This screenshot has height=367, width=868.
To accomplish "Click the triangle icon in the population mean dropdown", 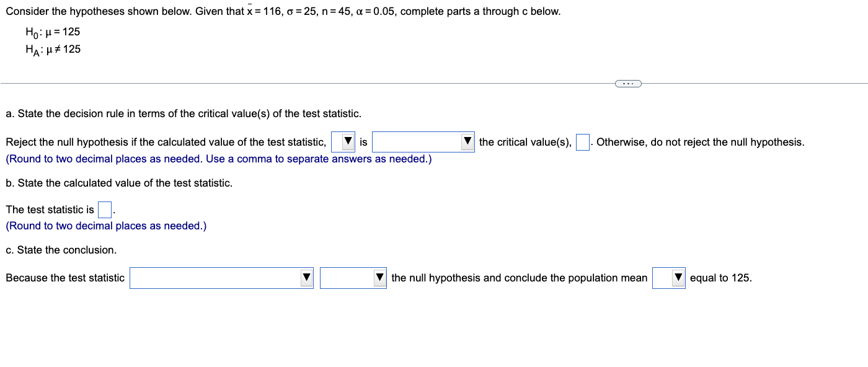I will (677, 278).
